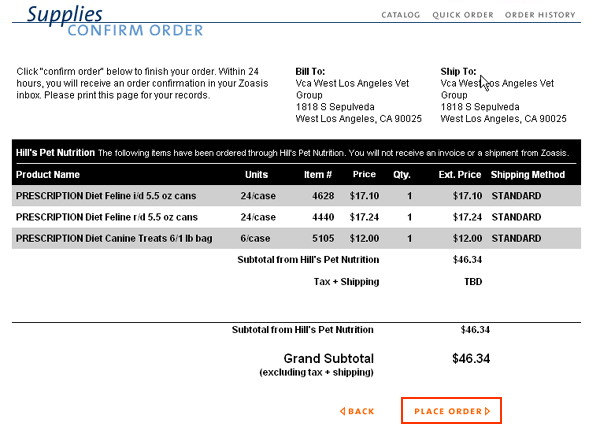This screenshot has width=600, height=426.
Task: Click the Ext. Price column header
Action: [460, 175]
